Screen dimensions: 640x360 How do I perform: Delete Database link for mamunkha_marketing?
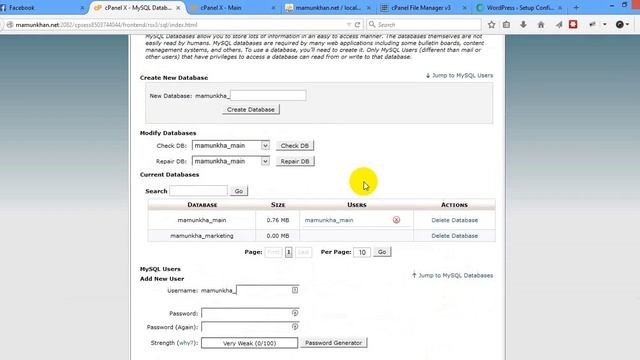pos(454,236)
